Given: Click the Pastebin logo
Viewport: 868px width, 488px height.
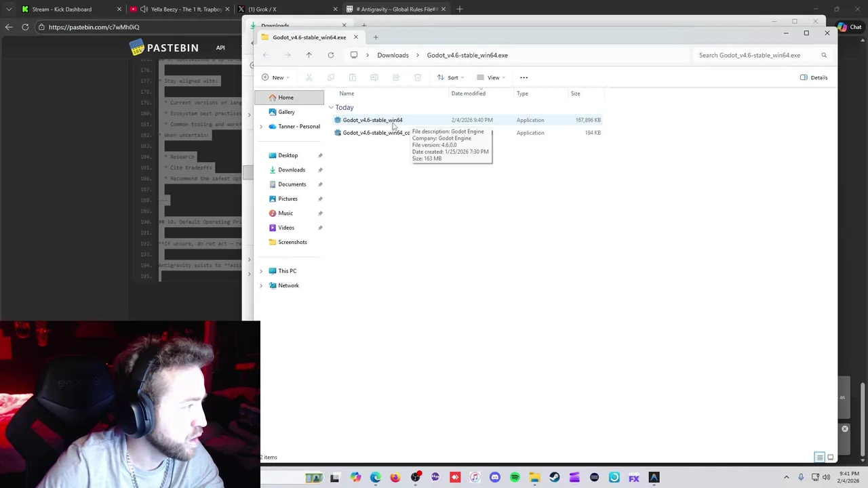Looking at the screenshot, I should [164, 47].
